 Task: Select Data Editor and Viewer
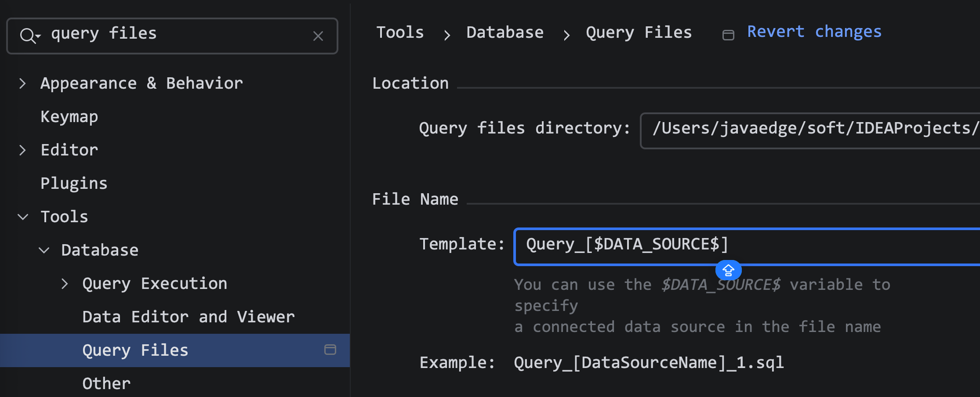188,317
